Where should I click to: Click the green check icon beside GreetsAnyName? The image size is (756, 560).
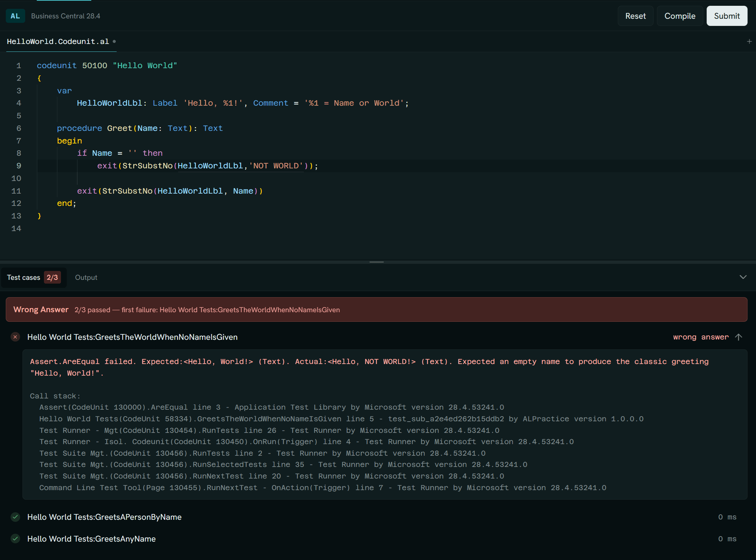point(15,539)
